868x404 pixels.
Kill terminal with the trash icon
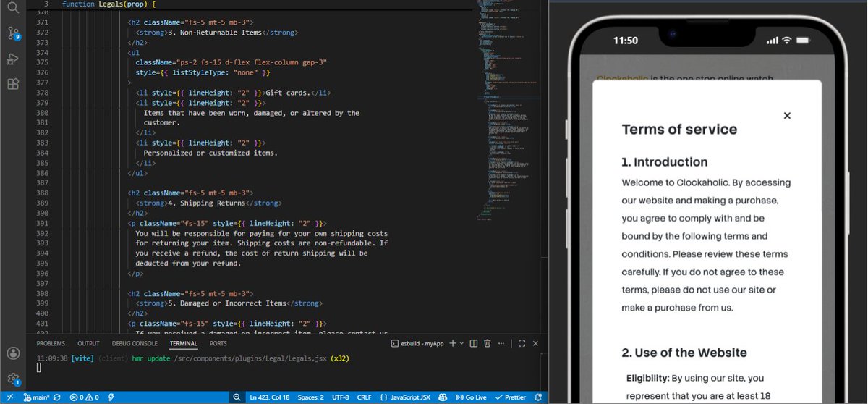tap(488, 343)
